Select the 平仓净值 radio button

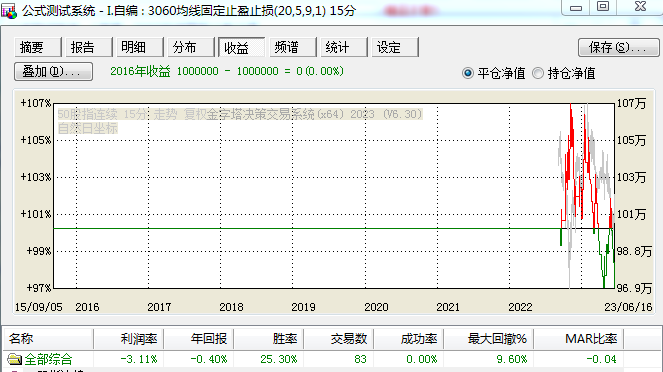point(468,73)
